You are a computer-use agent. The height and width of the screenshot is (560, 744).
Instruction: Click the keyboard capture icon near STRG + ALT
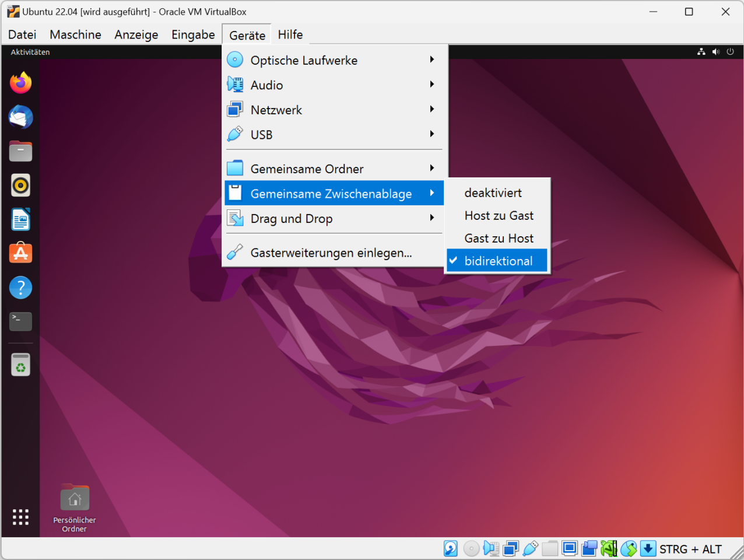pyautogui.click(x=648, y=549)
